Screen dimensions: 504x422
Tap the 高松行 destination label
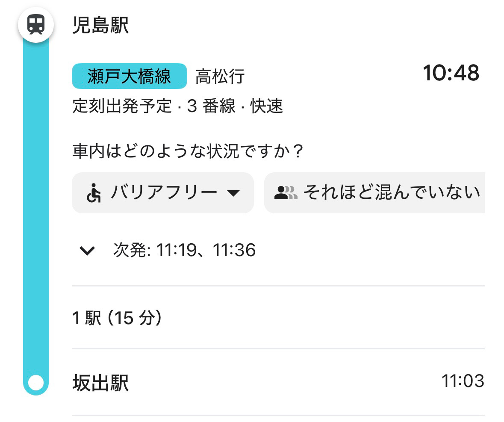click(220, 77)
